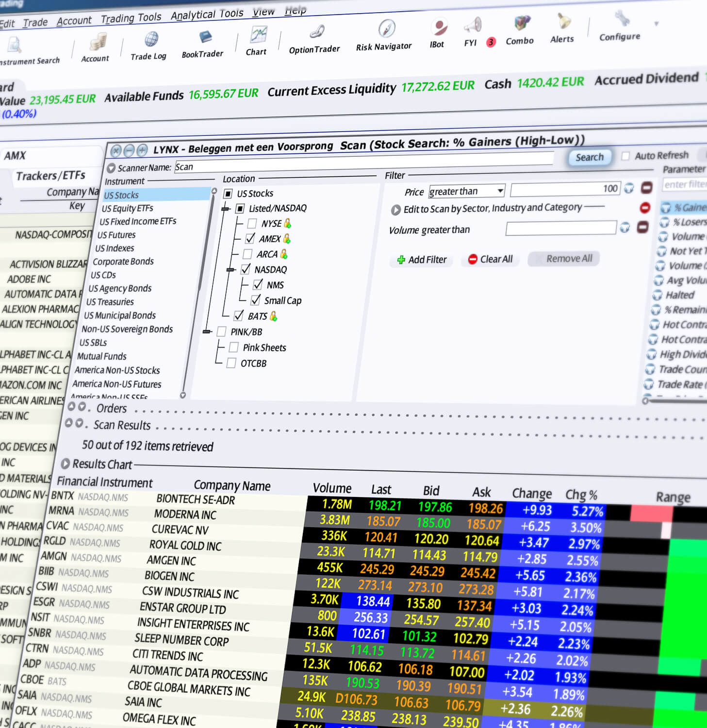The height and width of the screenshot is (728, 707).
Task: Click icon beside Volume value field
Action: coord(625,227)
